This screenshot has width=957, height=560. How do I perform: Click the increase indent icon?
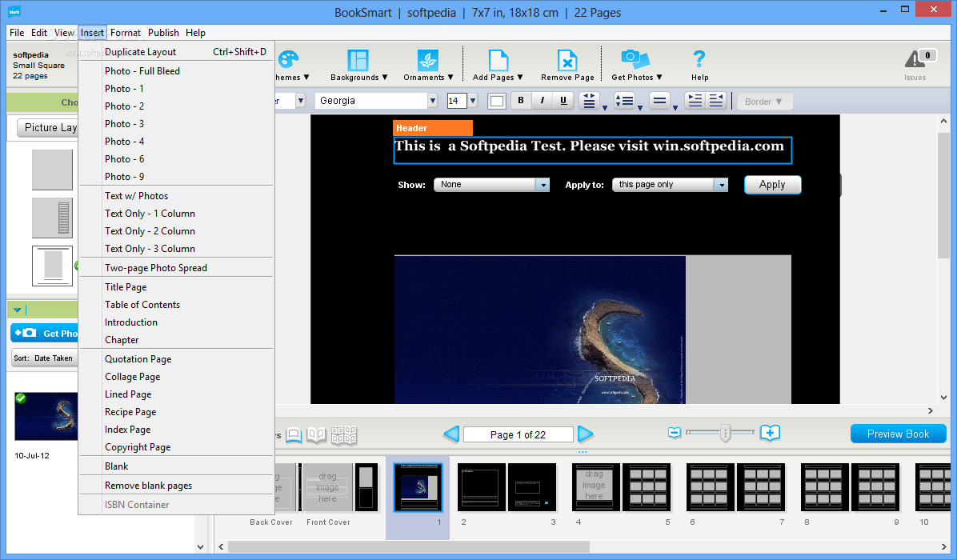pos(695,101)
